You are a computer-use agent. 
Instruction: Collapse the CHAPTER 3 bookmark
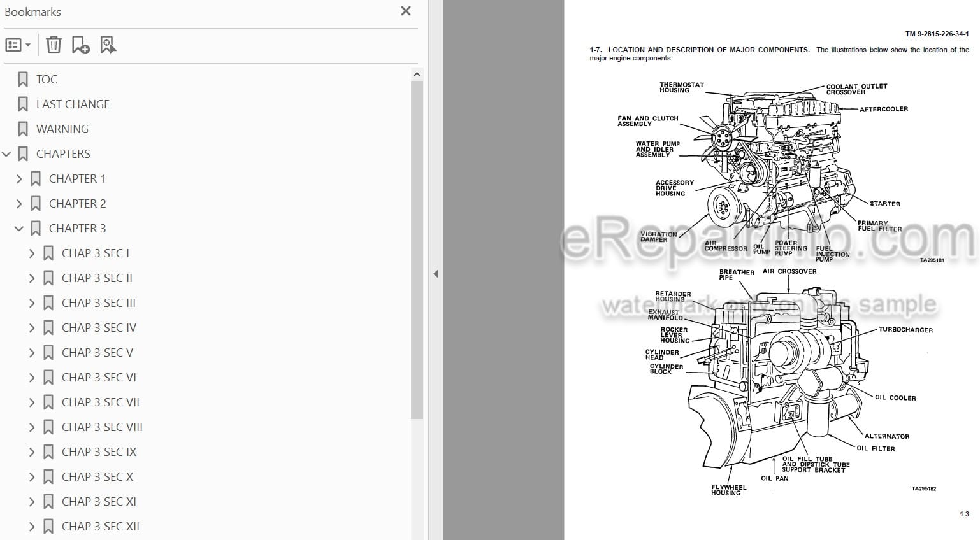tap(19, 229)
